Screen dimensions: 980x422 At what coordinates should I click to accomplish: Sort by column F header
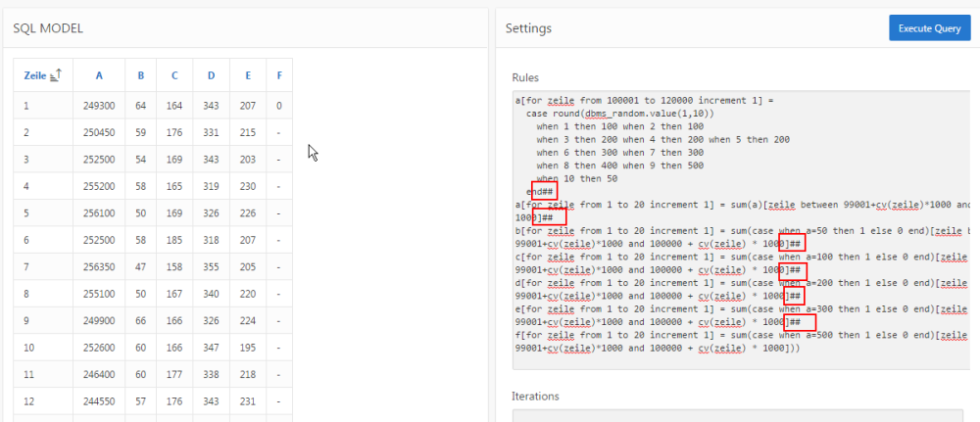click(279, 76)
